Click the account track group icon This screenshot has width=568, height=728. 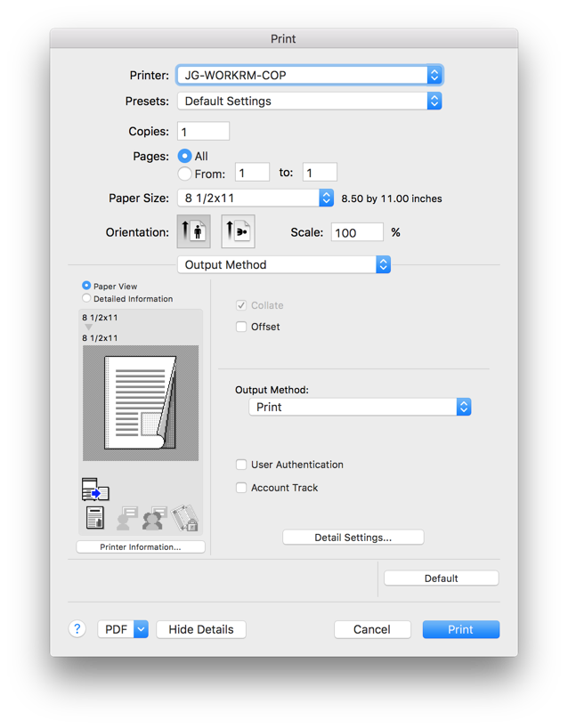coord(155,518)
